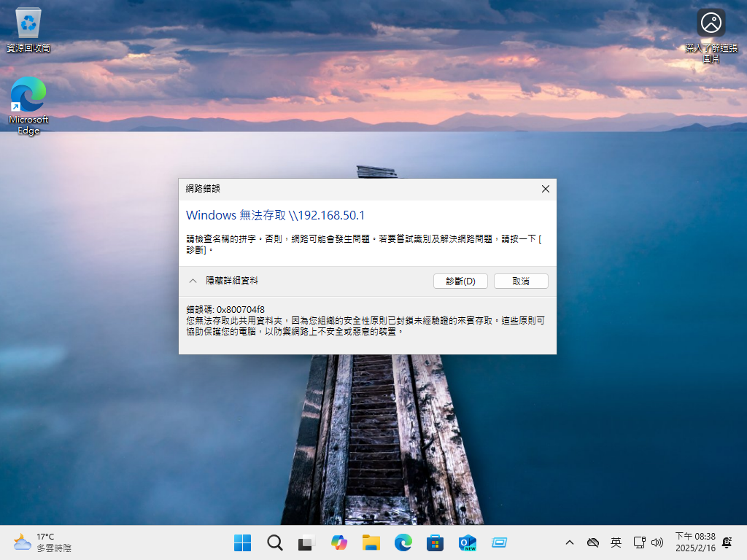Close the 網路錯誤 dialog
Image resolution: width=747 pixels, height=560 pixels.
click(x=545, y=189)
